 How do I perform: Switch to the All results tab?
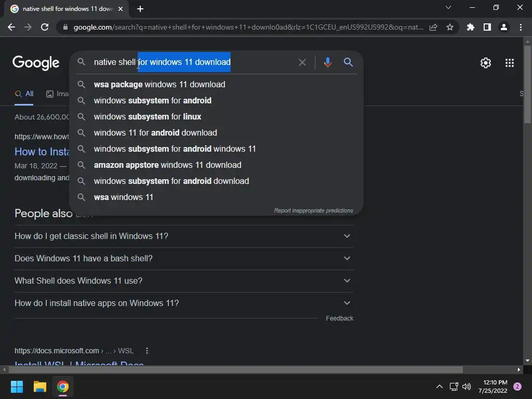24,94
